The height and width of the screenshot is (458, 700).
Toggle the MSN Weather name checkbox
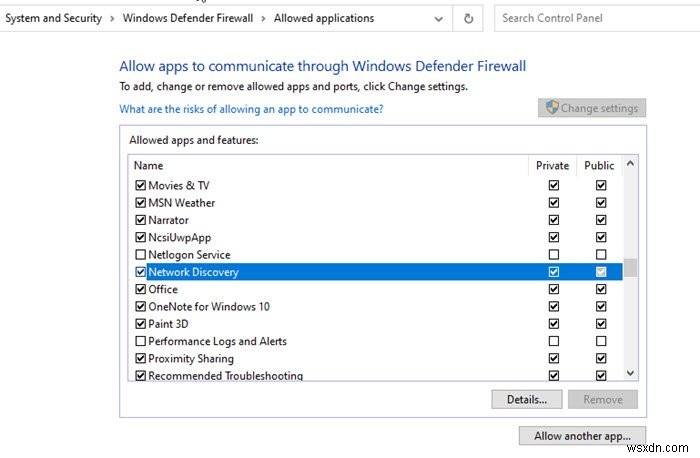point(140,203)
